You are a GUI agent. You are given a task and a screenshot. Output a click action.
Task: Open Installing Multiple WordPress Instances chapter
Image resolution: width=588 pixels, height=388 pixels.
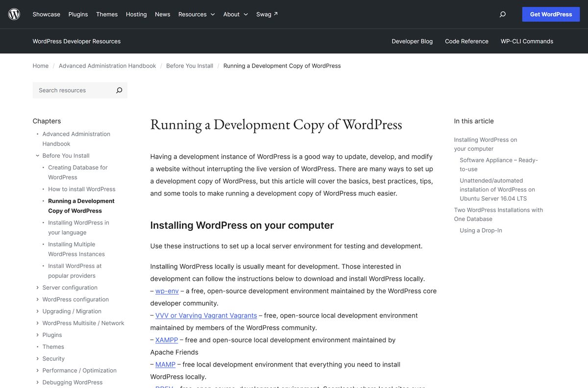click(x=76, y=249)
